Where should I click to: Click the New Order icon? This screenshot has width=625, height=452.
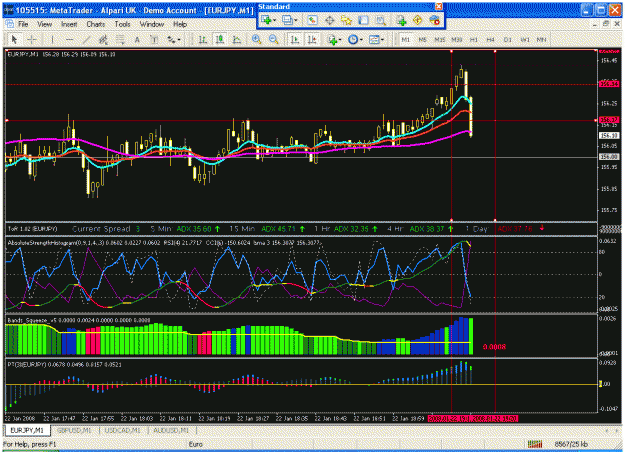click(x=401, y=20)
